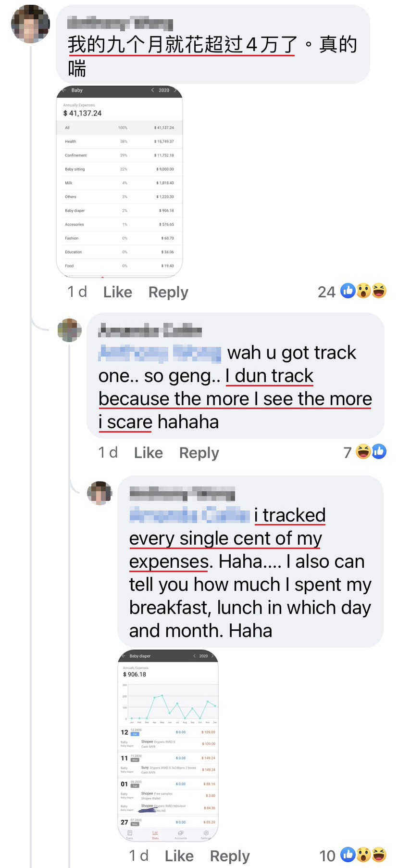Screen dimensions: 398x868
Task: Reply to the "so geng" comment
Action: coord(199,453)
